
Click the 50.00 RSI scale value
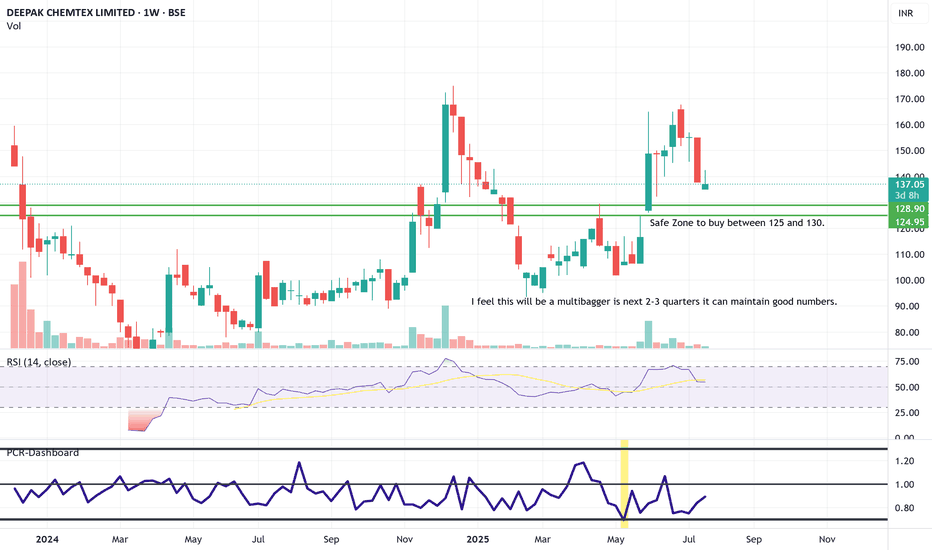[x=908, y=387]
